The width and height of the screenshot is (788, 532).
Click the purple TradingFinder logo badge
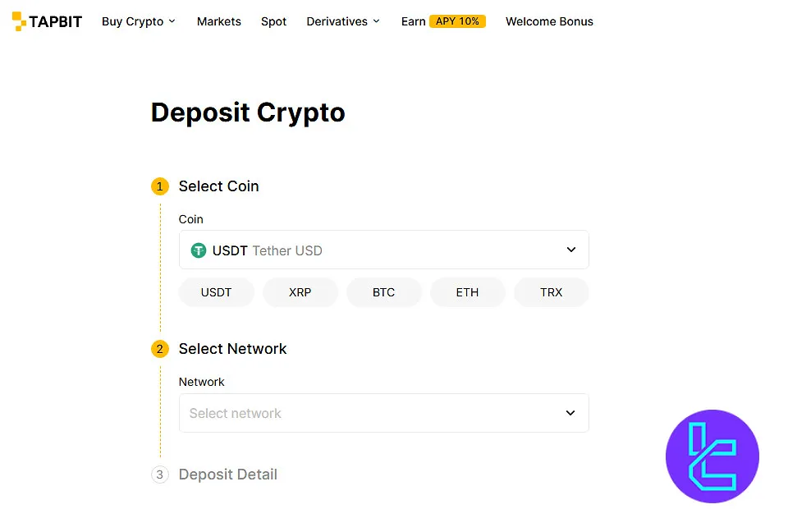(712, 456)
